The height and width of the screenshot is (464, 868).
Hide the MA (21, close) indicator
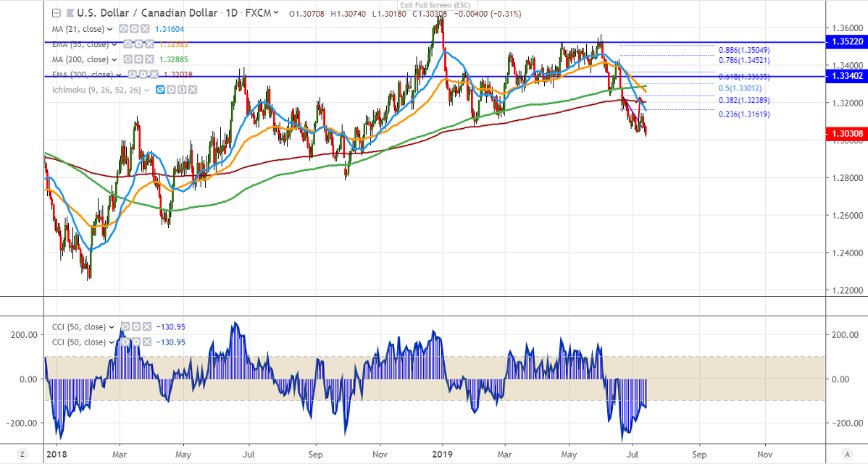[x=124, y=29]
